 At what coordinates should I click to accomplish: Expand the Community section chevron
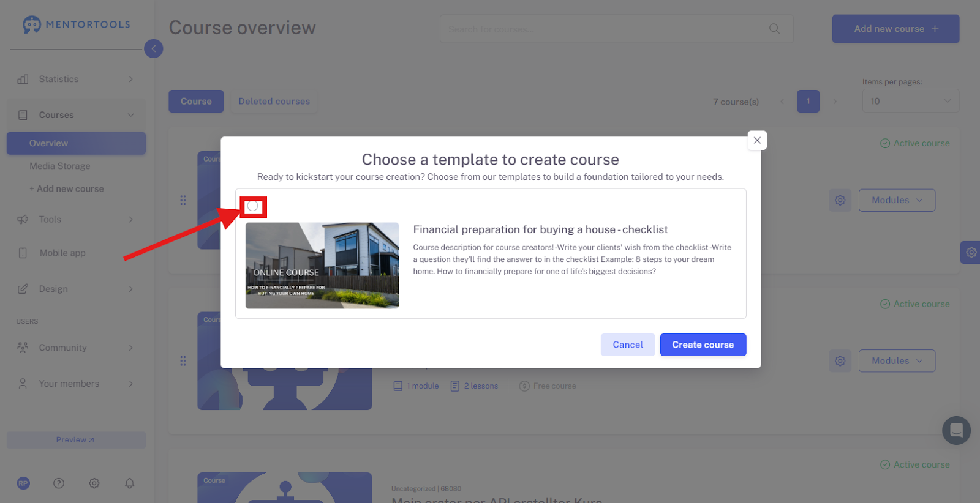[x=130, y=348]
